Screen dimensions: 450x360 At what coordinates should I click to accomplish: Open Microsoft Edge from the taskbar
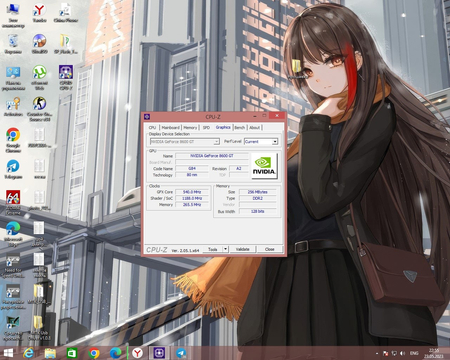(x=115, y=353)
